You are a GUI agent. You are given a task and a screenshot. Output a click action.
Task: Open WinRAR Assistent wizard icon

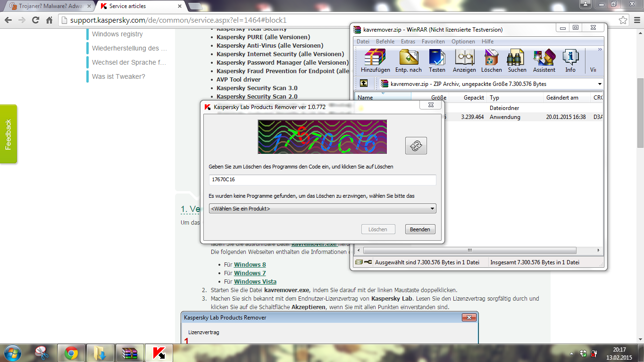click(544, 60)
